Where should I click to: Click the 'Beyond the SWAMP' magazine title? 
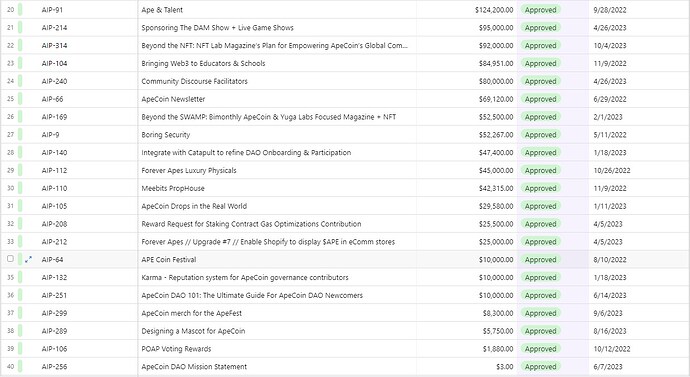coord(268,117)
